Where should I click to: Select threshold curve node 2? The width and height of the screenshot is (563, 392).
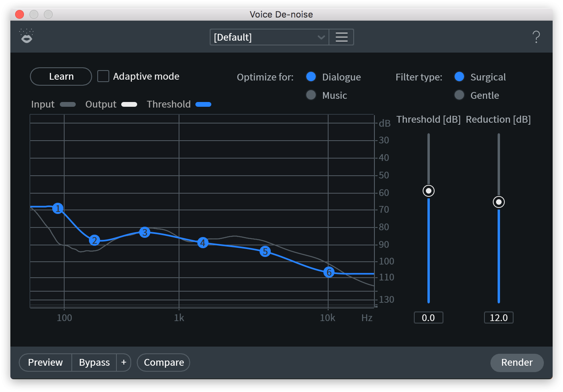pyautogui.click(x=94, y=240)
